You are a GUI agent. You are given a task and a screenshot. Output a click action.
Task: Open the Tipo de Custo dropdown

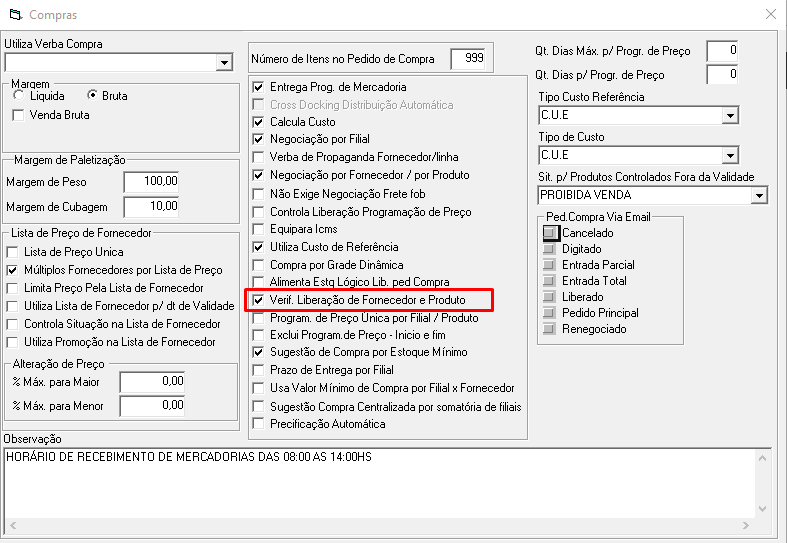pyautogui.click(x=730, y=156)
